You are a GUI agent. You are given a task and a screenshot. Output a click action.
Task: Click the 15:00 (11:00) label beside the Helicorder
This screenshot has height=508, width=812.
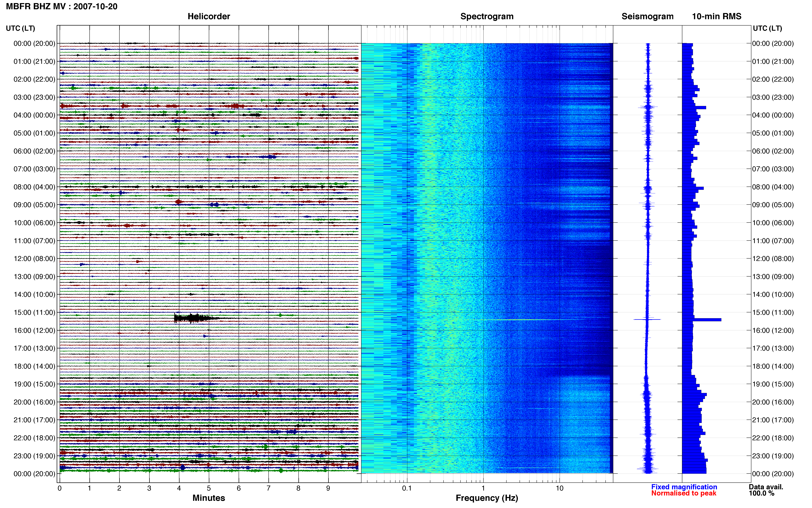tap(34, 312)
